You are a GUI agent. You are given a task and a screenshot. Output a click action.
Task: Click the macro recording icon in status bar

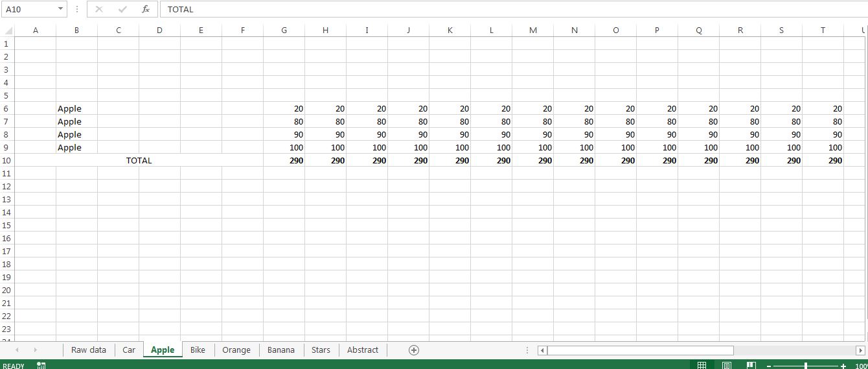pos(41,366)
